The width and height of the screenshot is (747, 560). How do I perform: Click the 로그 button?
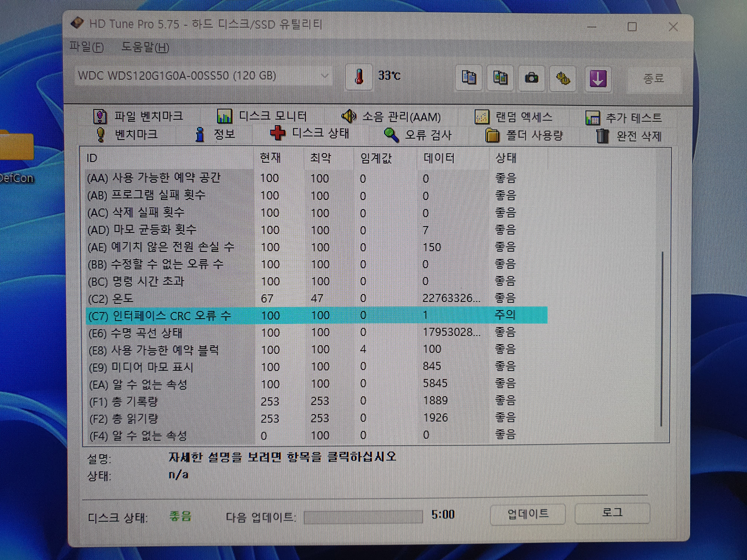click(612, 513)
